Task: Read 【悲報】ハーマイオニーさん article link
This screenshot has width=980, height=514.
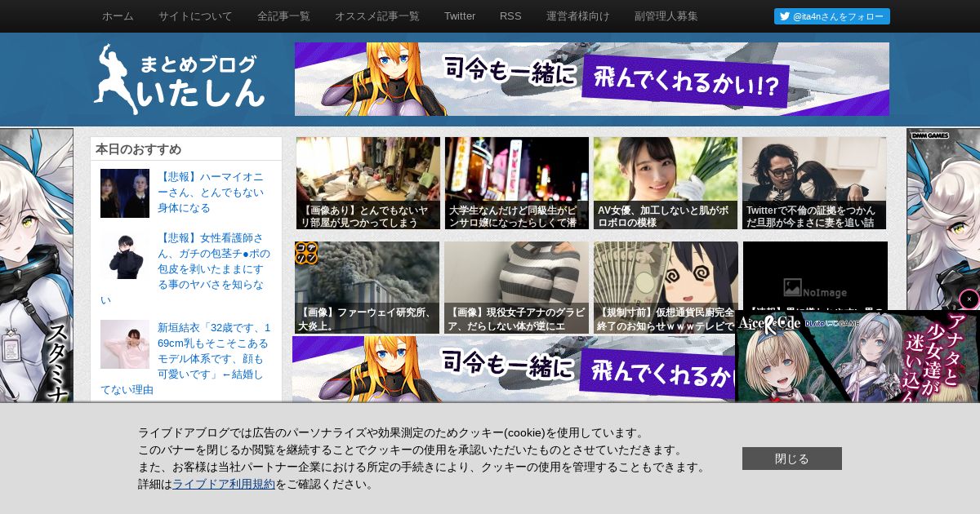Action: 211,192
